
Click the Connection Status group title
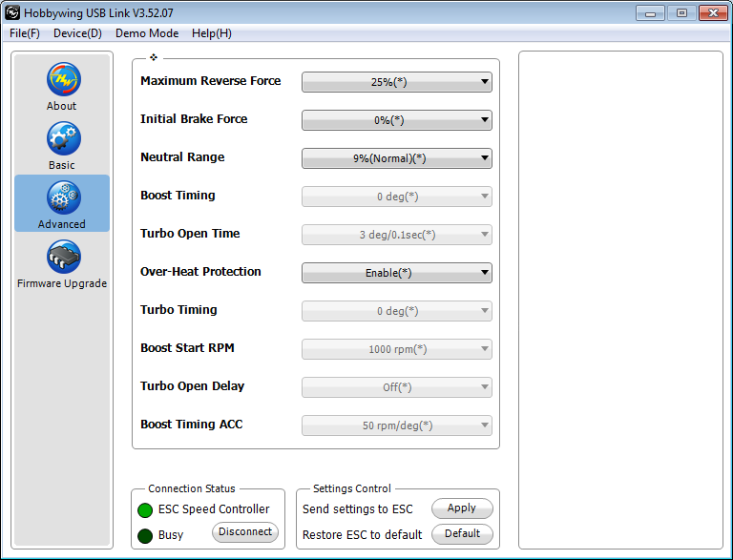click(192, 489)
